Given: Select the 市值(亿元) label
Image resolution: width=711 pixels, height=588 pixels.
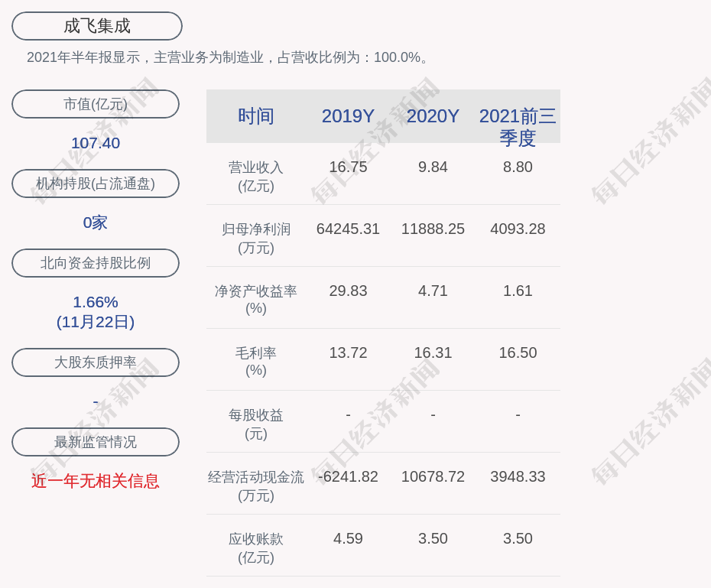Looking at the screenshot, I should (95, 104).
